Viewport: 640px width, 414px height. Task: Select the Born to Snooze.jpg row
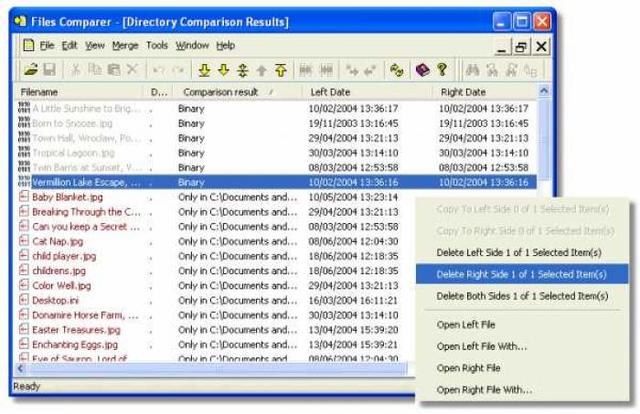coord(277,123)
